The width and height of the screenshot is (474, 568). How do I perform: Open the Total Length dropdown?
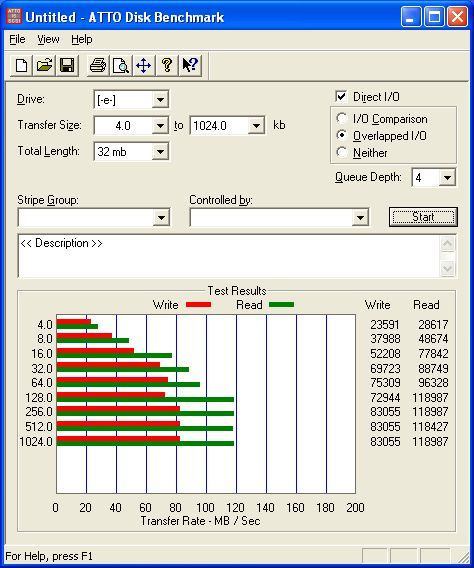160,151
